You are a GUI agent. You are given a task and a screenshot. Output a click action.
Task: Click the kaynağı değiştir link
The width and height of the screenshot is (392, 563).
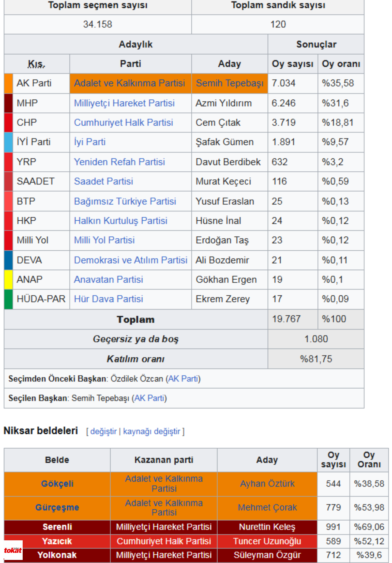[152, 431]
